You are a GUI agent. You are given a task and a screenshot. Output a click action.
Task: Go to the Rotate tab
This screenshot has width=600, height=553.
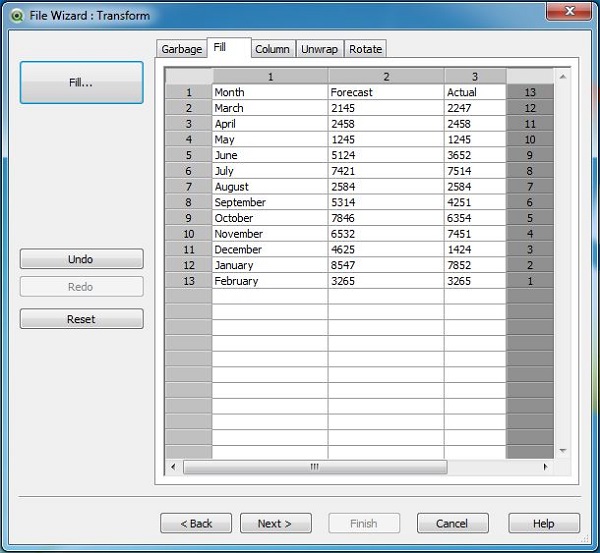pyautogui.click(x=365, y=49)
